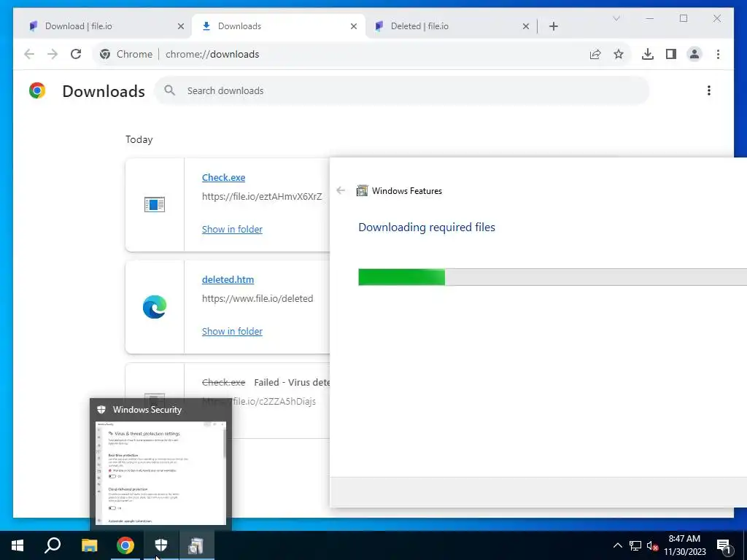Image resolution: width=747 pixels, height=560 pixels.
Task: Open taskbar search
Action: point(53,545)
